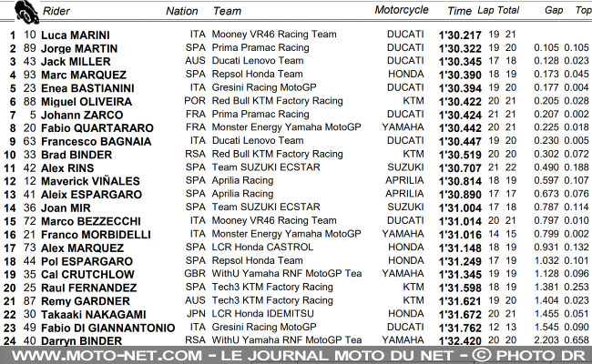
Task: Click the WWW.MOTO-NET.COM watermark link
Action: pos(107,355)
